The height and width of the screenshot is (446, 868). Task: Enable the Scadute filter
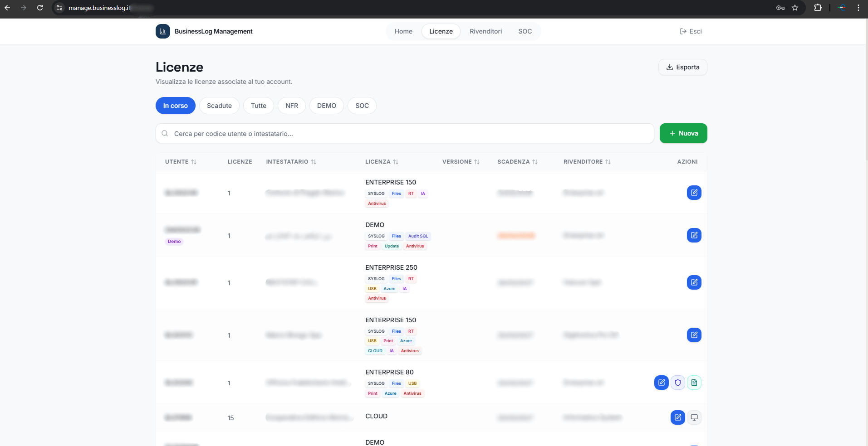pos(219,106)
